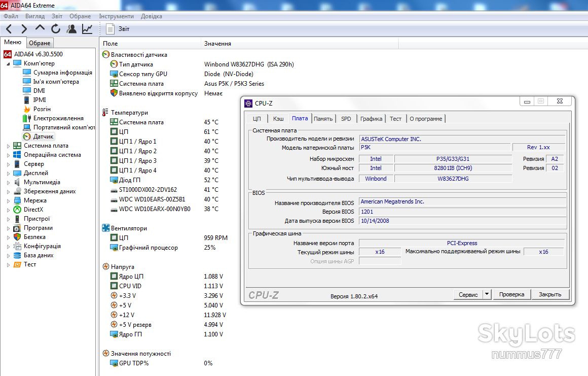Click the Сервис button in CPU-Z

[468, 295]
